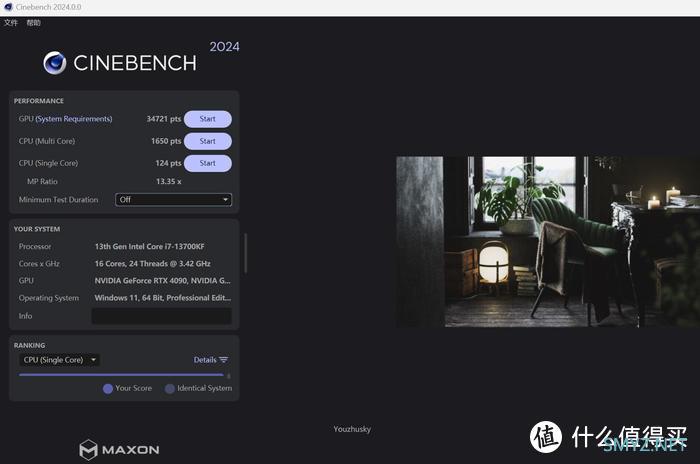Click the CPU (Multi Core) label
700x464 pixels.
click(47, 141)
